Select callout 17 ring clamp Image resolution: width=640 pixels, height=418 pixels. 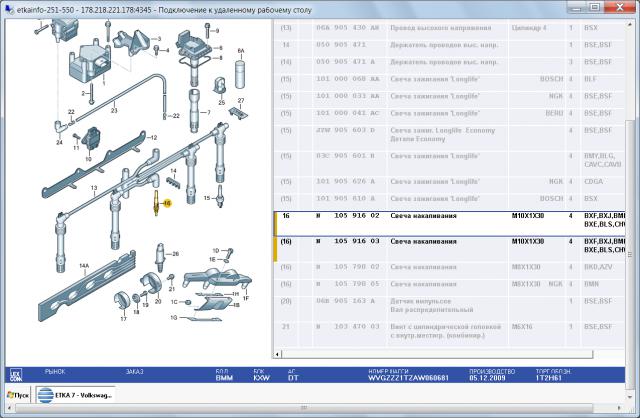[123, 319]
